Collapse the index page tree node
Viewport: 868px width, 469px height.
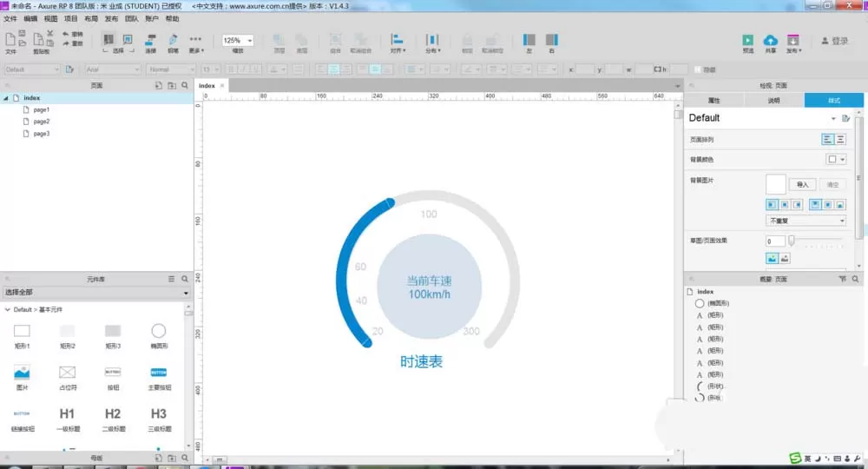click(6, 98)
